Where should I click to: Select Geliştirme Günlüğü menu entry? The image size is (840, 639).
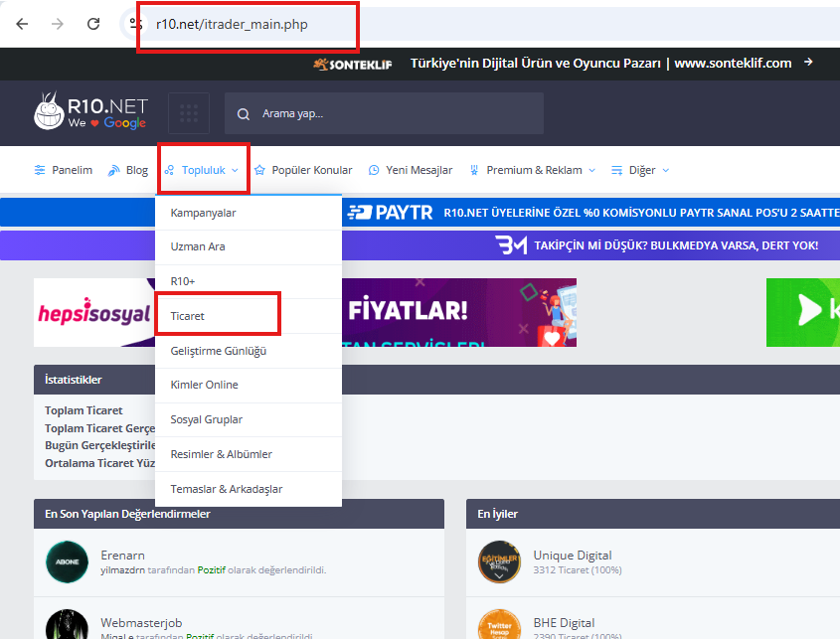tap(249, 351)
